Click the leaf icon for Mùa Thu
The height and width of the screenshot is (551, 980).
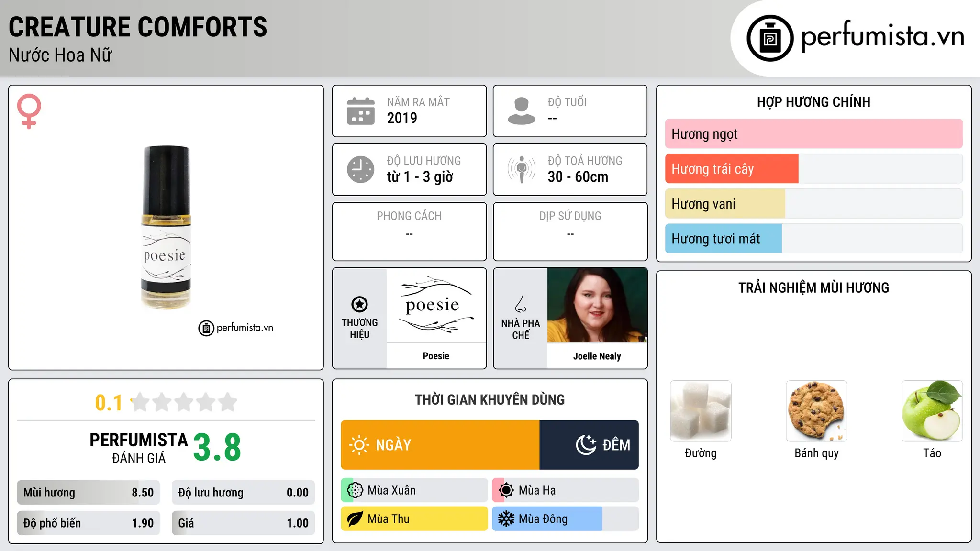tap(355, 519)
